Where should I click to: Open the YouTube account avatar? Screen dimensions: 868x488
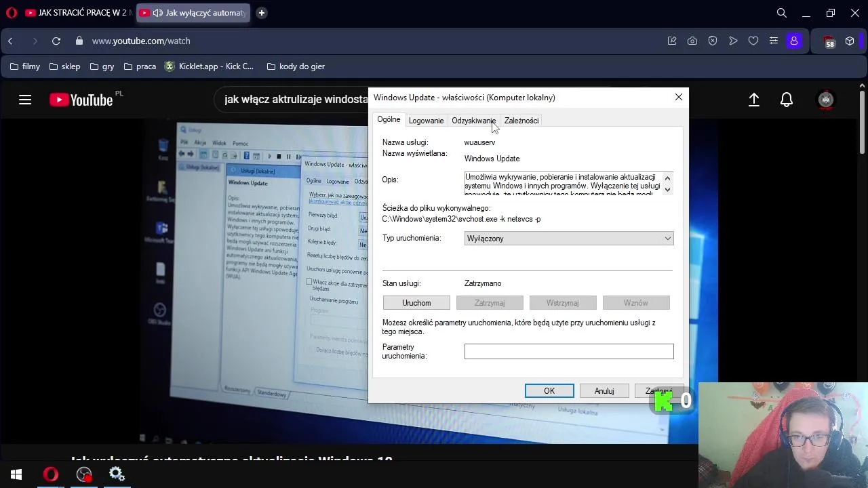825,100
